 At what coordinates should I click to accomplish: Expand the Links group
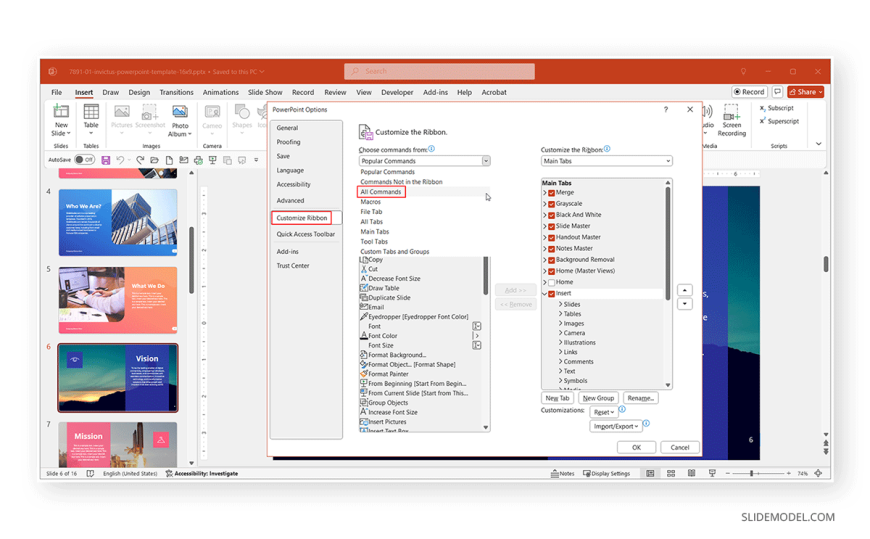pos(560,352)
